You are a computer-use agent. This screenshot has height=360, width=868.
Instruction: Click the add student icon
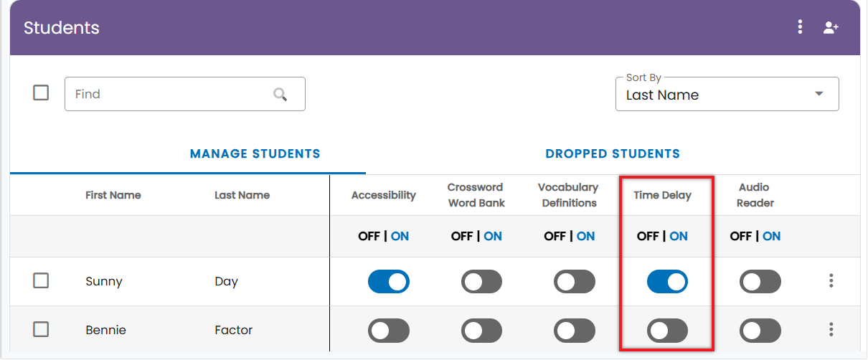coord(831,28)
